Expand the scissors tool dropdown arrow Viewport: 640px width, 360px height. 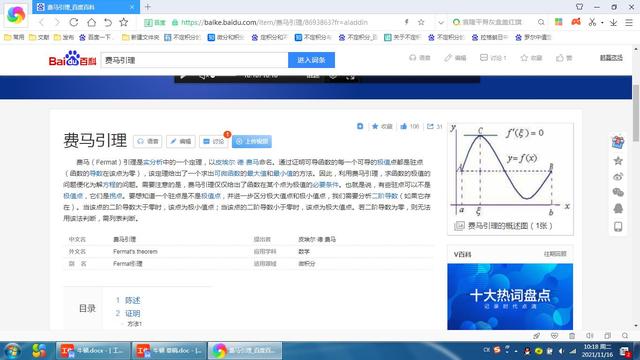point(602,23)
